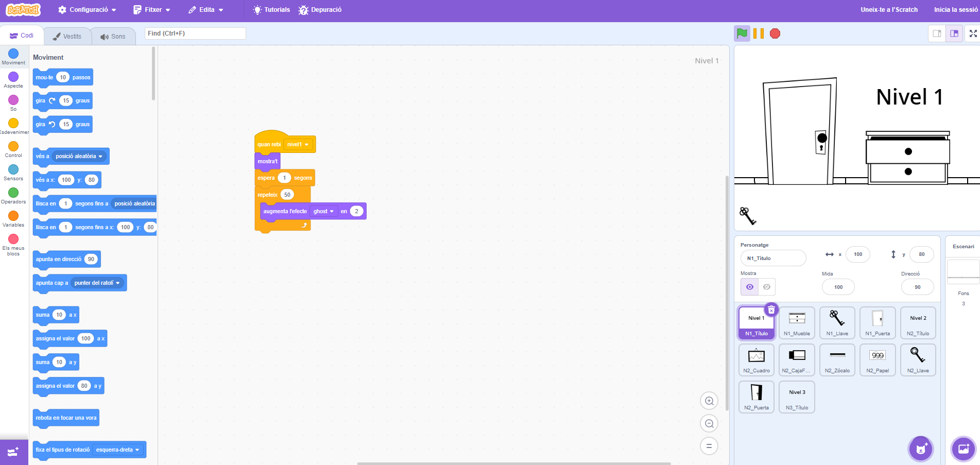Open the ghost effect dropdown

point(323,211)
